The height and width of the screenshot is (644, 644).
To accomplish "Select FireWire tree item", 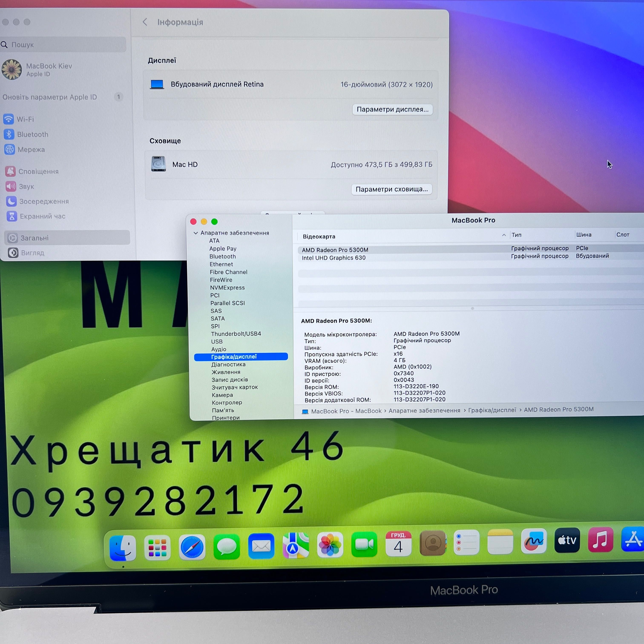I will [x=221, y=280].
